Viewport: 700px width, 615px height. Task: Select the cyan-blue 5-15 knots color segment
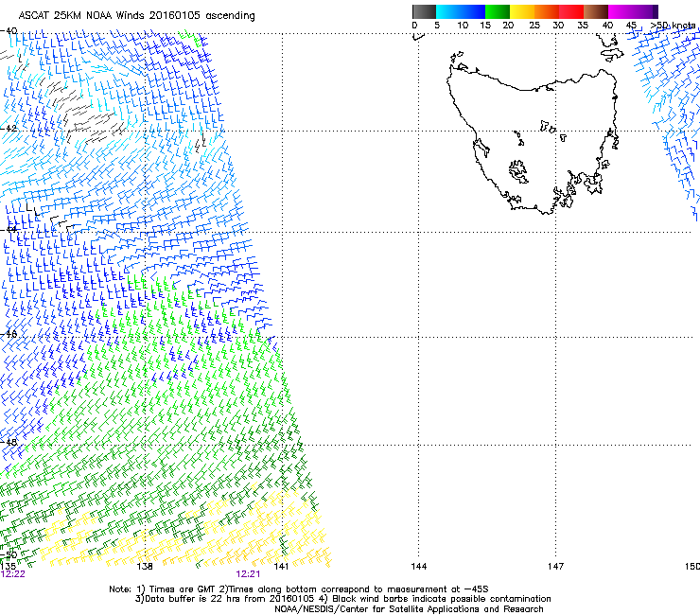click(461, 11)
